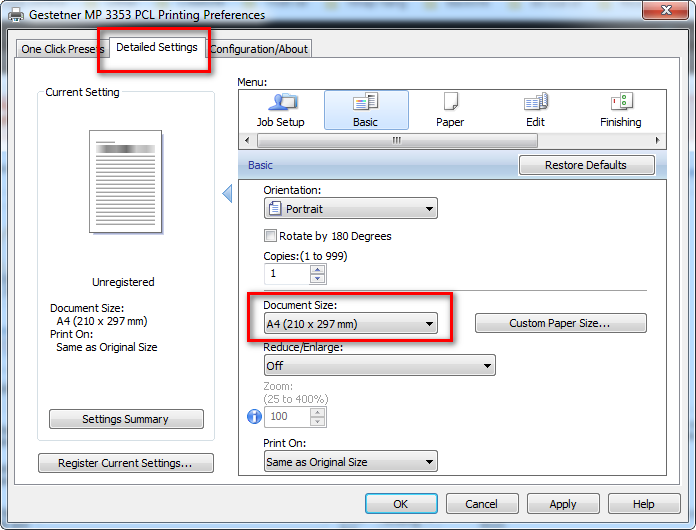Open the Print On dropdown
This screenshot has width=696, height=530.
351,462
